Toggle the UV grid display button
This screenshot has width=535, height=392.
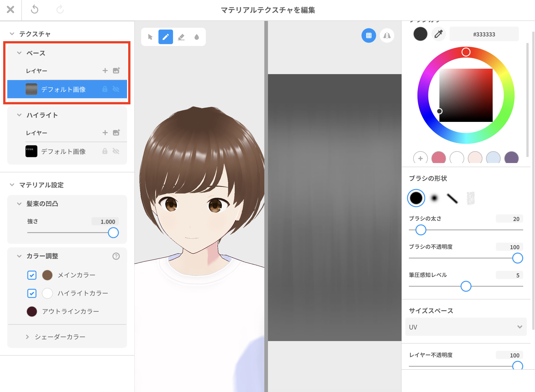369,36
